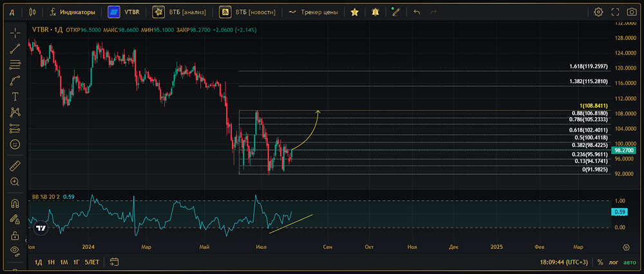Click the Fibonacci level 0.5(100.4118)
Image resolution: width=644 pixels, height=274 pixels.
point(591,137)
